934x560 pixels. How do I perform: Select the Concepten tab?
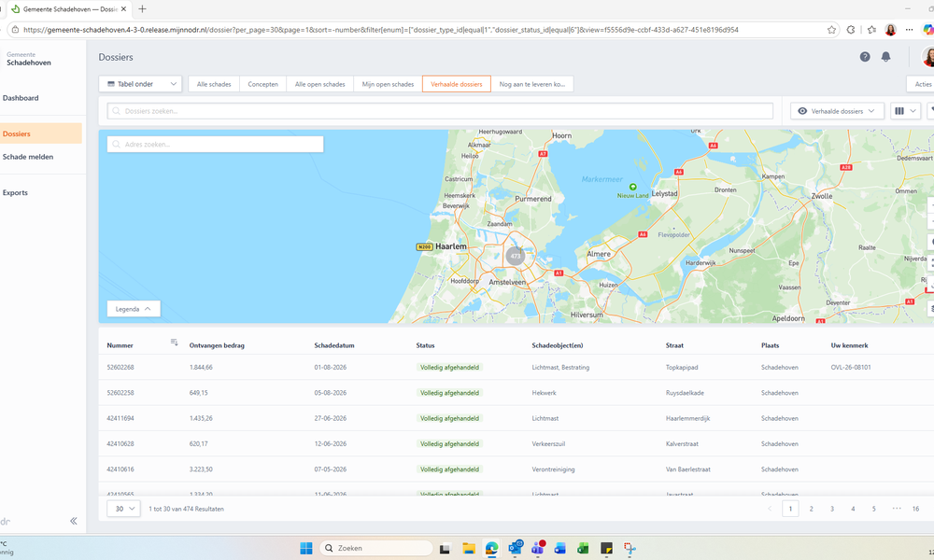262,84
